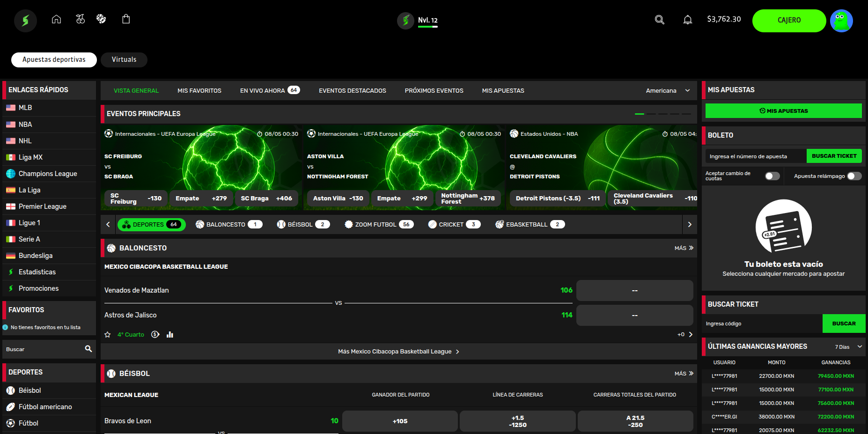
Task: Open Próximos Eventos tab
Action: pos(434,90)
